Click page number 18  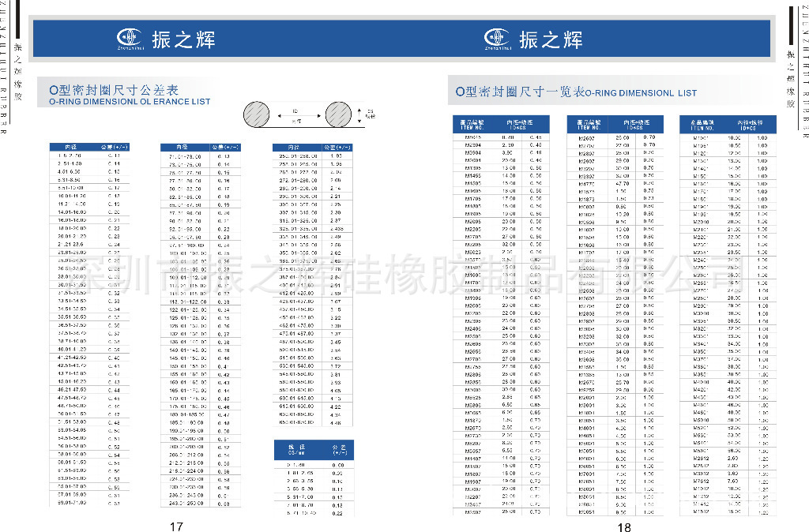tap(624, 526)
